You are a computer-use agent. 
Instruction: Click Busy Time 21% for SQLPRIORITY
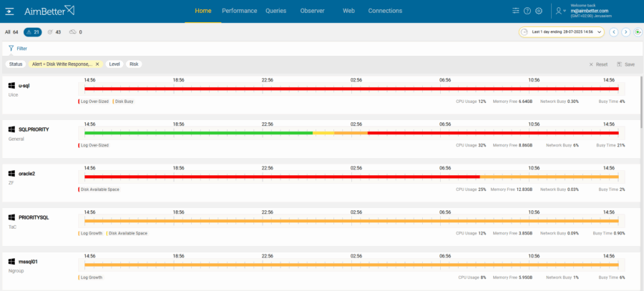[612, 145]
